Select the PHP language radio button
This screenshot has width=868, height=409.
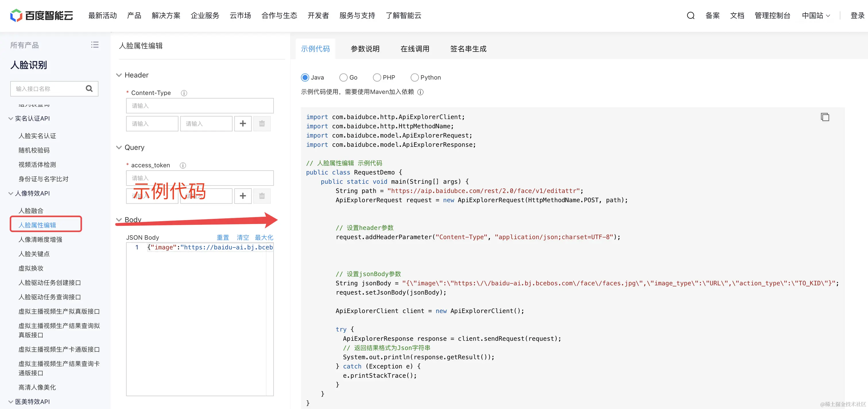377,78
